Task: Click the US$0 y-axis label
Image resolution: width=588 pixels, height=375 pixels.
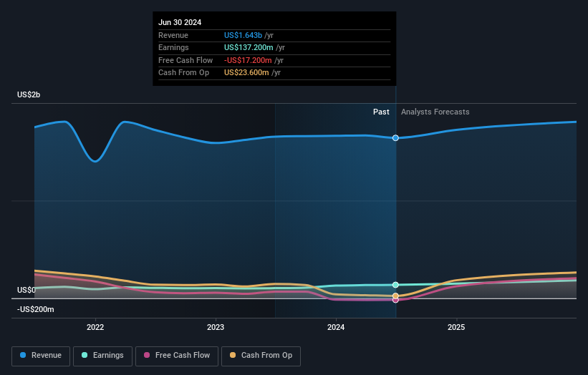Action: pos(26,290)
